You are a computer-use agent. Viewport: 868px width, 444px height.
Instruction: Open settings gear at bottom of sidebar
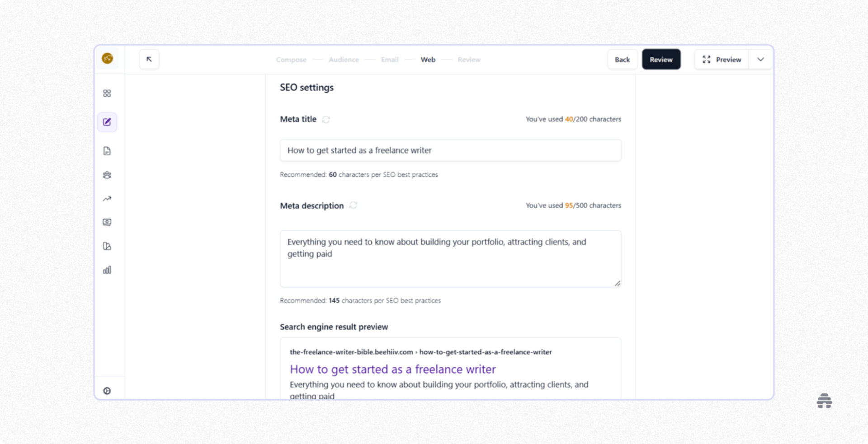coord(107,390)
